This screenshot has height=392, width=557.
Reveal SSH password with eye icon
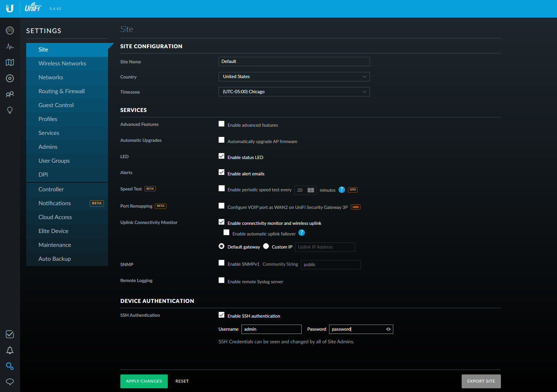(x=388, y=329)
